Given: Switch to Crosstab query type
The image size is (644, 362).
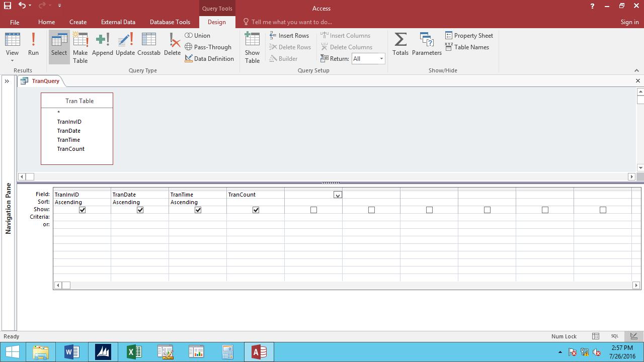Looking at the screenshot, I should click(x=148, y=44).
